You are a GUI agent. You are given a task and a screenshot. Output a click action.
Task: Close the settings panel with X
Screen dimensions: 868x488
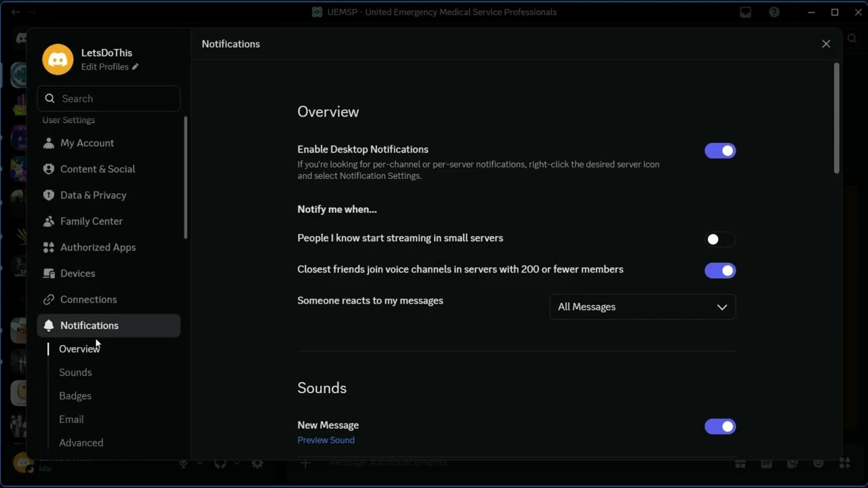click(826, 44)
